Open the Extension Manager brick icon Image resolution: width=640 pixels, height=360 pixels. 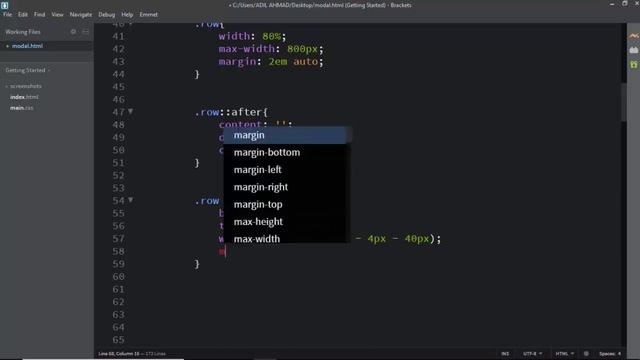coord(633,50)
